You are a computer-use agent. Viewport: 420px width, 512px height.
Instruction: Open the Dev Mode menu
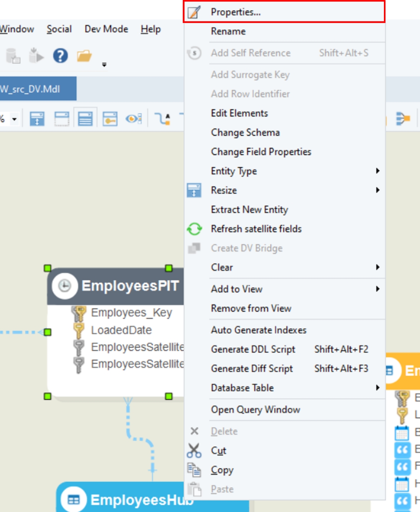[x=106, y=29]
